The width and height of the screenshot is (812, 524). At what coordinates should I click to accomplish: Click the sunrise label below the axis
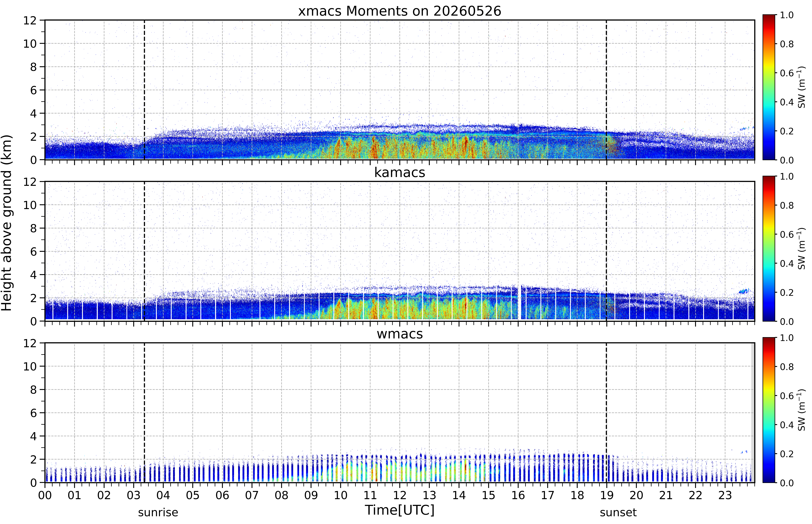[x=158, y=512]
